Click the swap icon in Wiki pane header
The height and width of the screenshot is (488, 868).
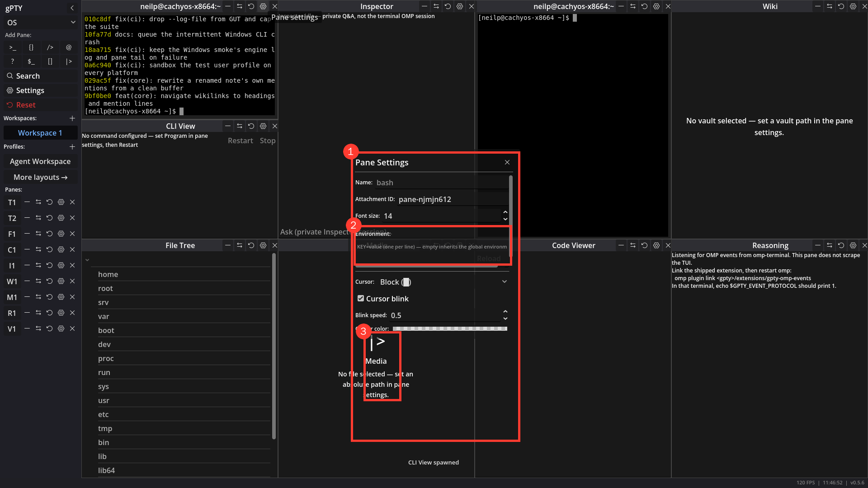tap(830, 6)
